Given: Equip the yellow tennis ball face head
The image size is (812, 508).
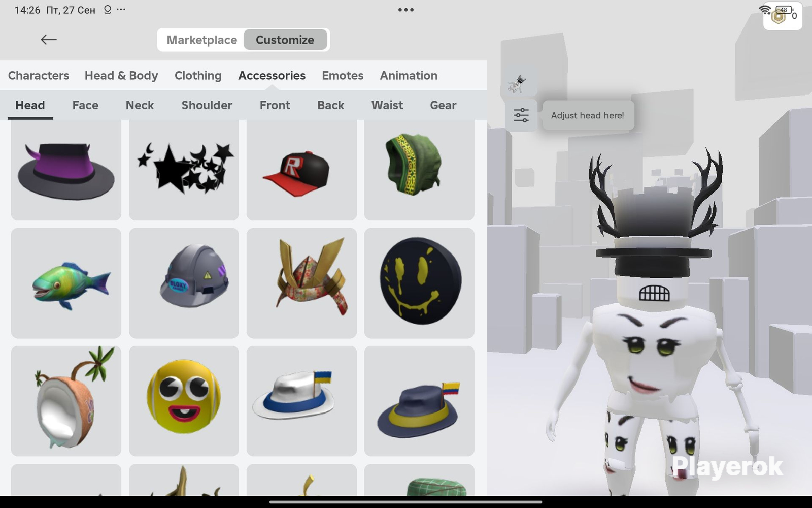Looking at the screenshot, I should (x=184, y=401).
